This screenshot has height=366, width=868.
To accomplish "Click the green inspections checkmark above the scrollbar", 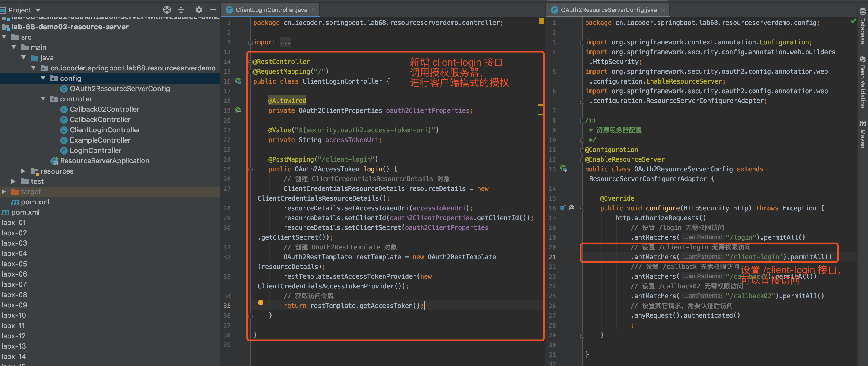I will [853, 21].
